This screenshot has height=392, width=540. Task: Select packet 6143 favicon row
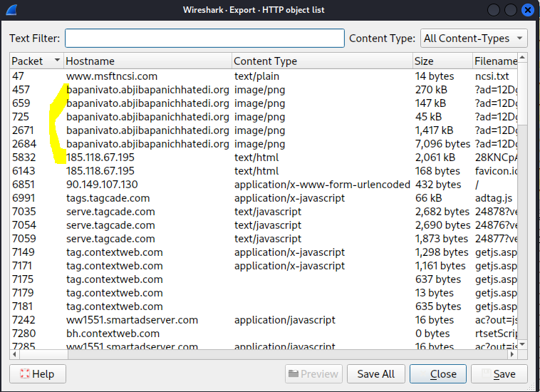[264, 171]
